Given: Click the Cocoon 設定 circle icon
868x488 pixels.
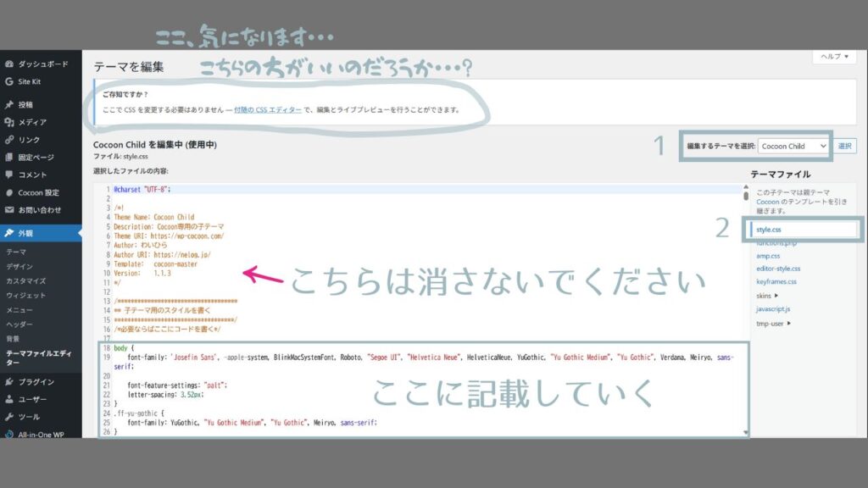Looking at the screenshot, I should 8,192.
